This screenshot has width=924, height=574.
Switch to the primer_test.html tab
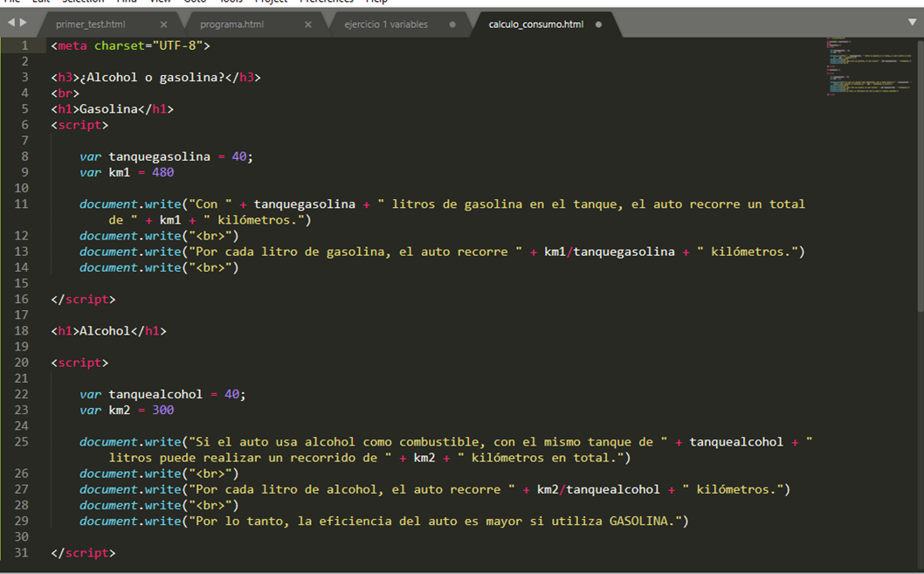pos(90,24)
